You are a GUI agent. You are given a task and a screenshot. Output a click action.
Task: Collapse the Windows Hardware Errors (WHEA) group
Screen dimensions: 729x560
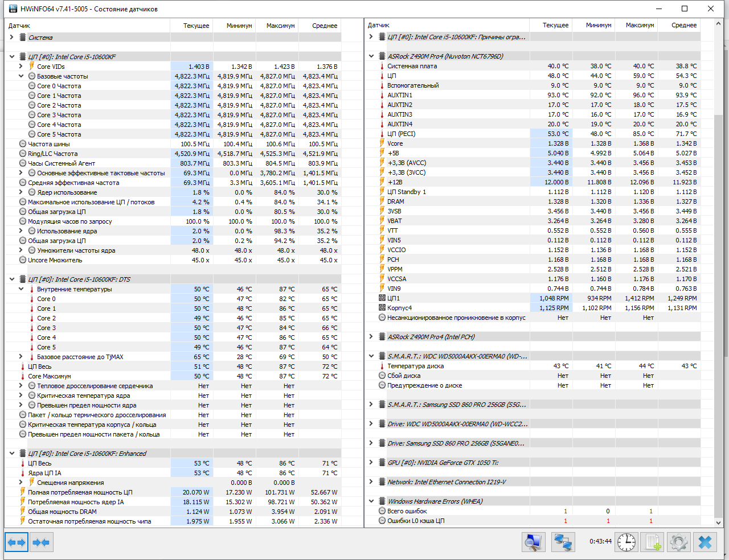371,501
